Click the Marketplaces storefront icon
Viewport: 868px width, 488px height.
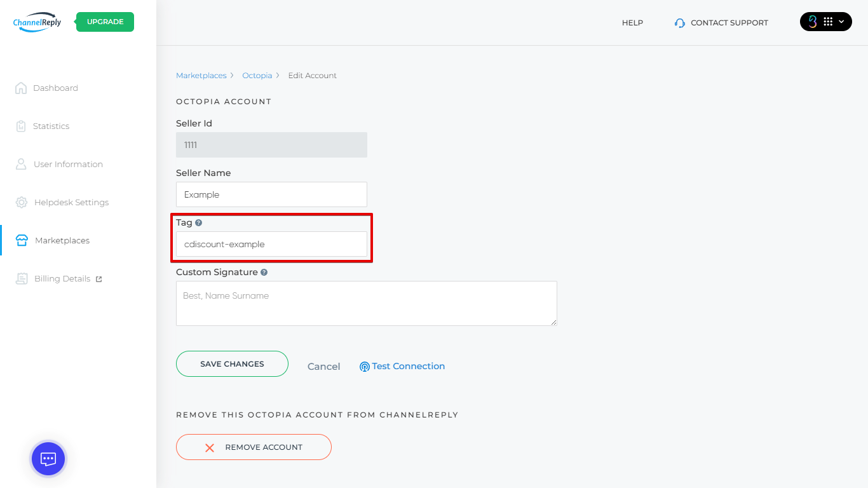22,240
